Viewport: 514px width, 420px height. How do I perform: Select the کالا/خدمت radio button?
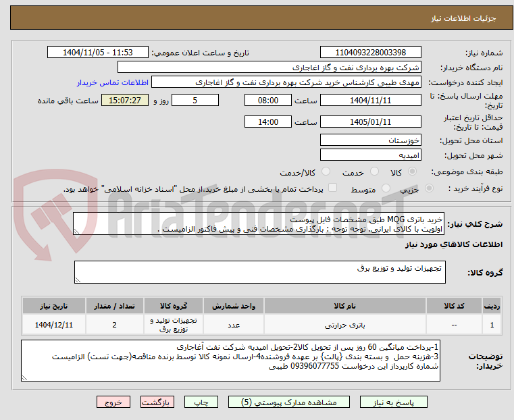(326, 172)
